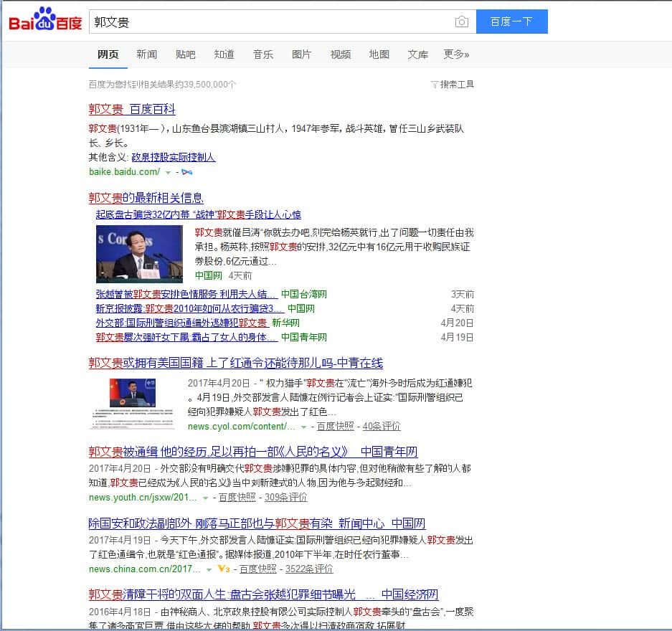Open the 更多 menu
This screenshot has height=631, width=672.
click(456, 54)
